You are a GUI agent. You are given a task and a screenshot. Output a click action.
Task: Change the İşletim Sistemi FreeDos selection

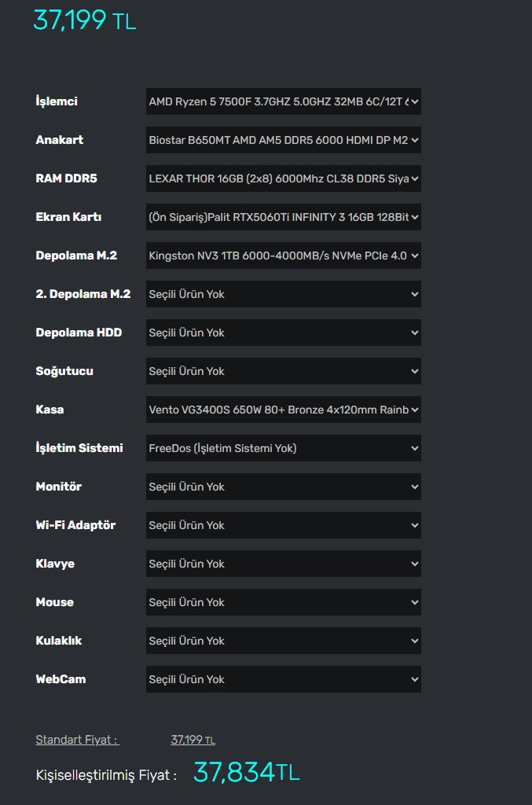(x=283, y=448)
